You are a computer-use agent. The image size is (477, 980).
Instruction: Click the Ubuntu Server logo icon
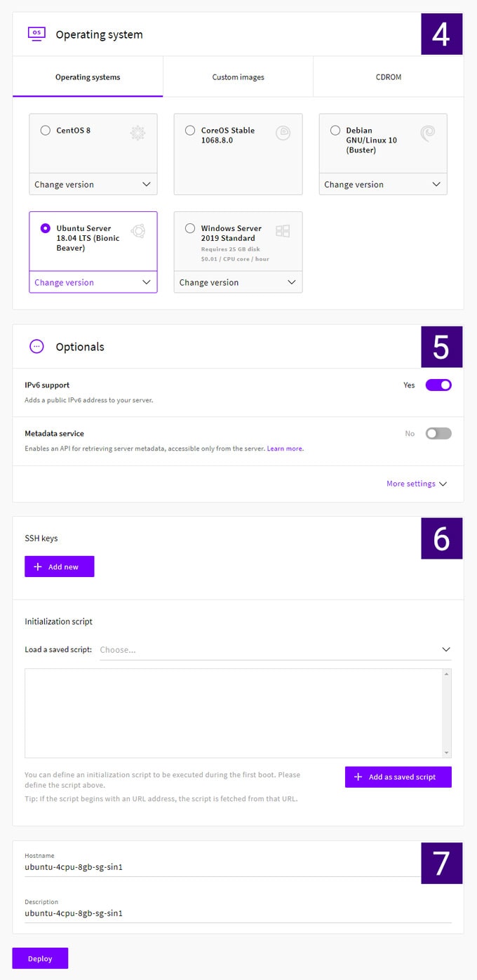pyautogui.click(x=138, y=231)
